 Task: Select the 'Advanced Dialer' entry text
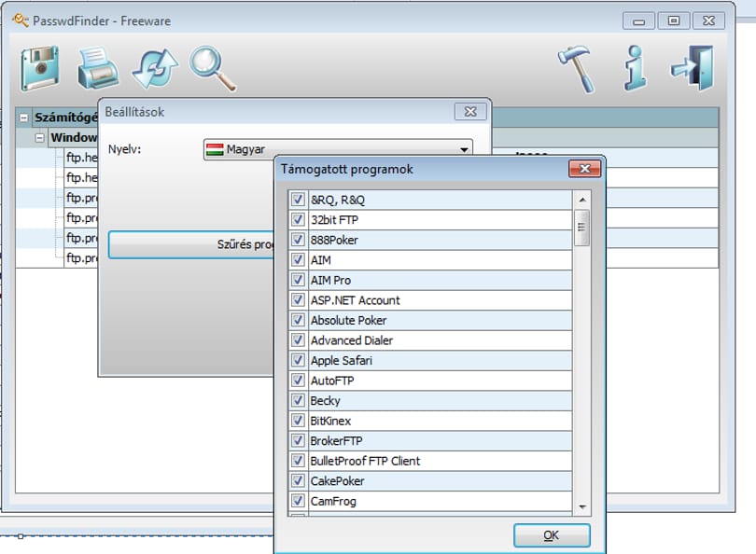352,340
